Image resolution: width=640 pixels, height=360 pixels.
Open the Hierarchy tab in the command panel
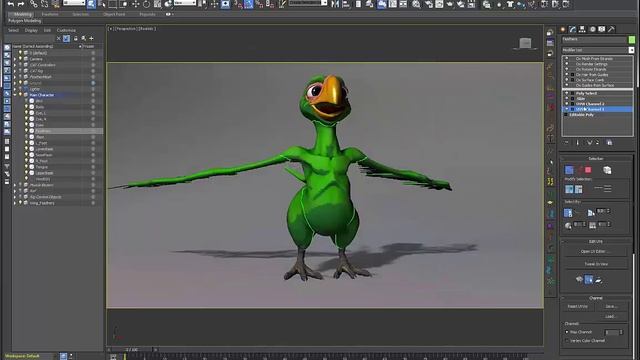click(582, 29)
